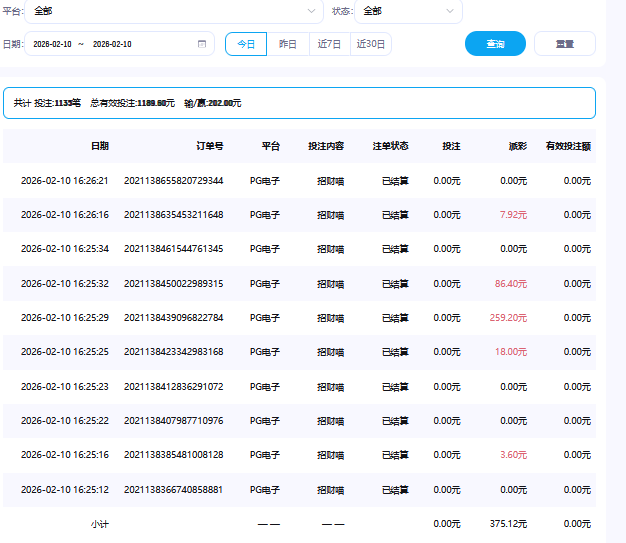
Task: Click the 日期 column header
Action: [100, 146]
